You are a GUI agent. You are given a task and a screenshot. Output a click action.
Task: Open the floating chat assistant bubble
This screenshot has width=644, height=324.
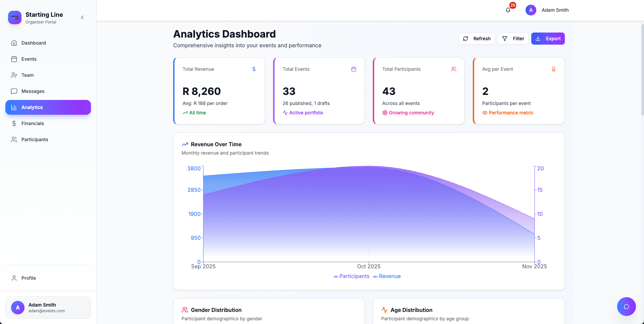pos(626,306)
